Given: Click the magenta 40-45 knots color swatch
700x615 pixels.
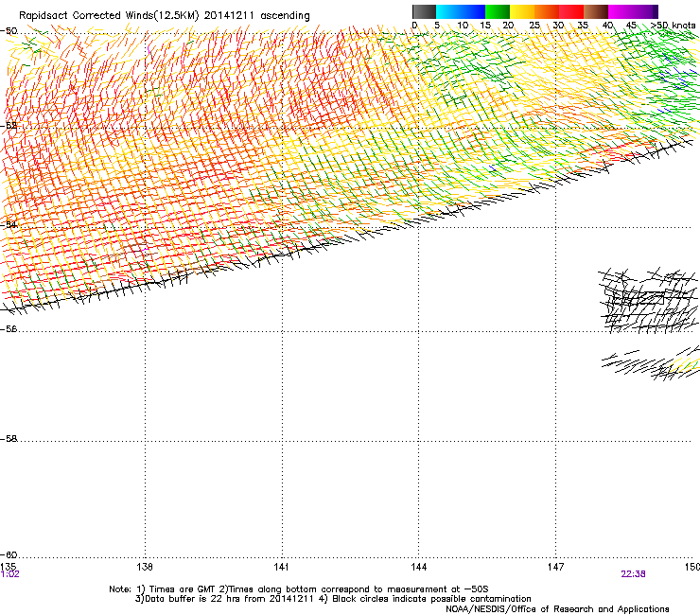Looking at the screenshot, I should 621,11.
